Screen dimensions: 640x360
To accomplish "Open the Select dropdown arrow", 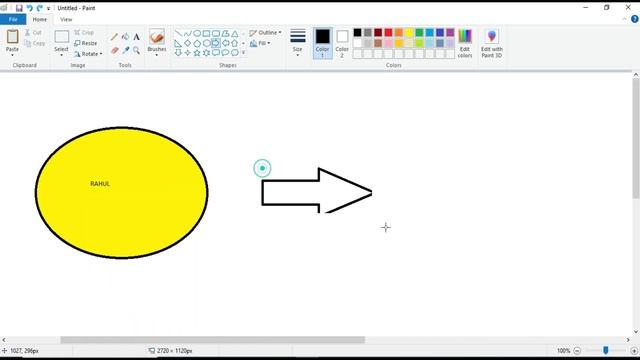I will click(x=61, y=55).
